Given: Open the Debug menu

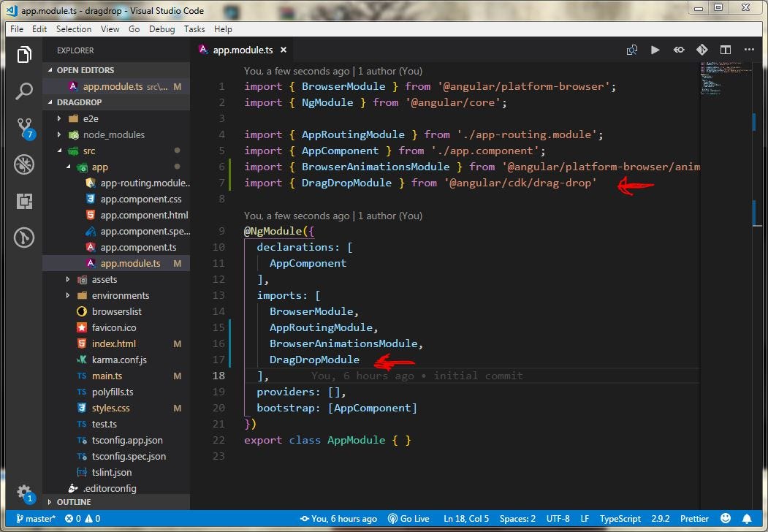Looking at the screenshot, I should click(162, 29).
